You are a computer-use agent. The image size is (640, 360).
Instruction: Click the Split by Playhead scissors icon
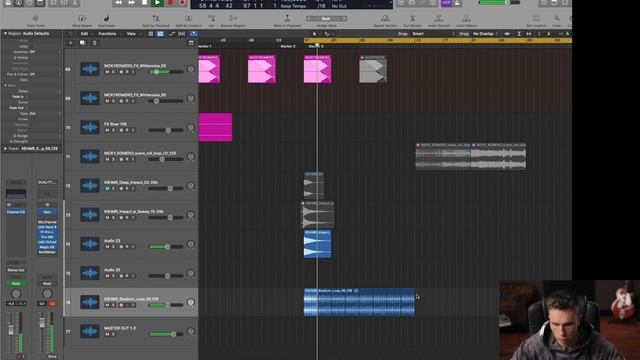[156, 18]
